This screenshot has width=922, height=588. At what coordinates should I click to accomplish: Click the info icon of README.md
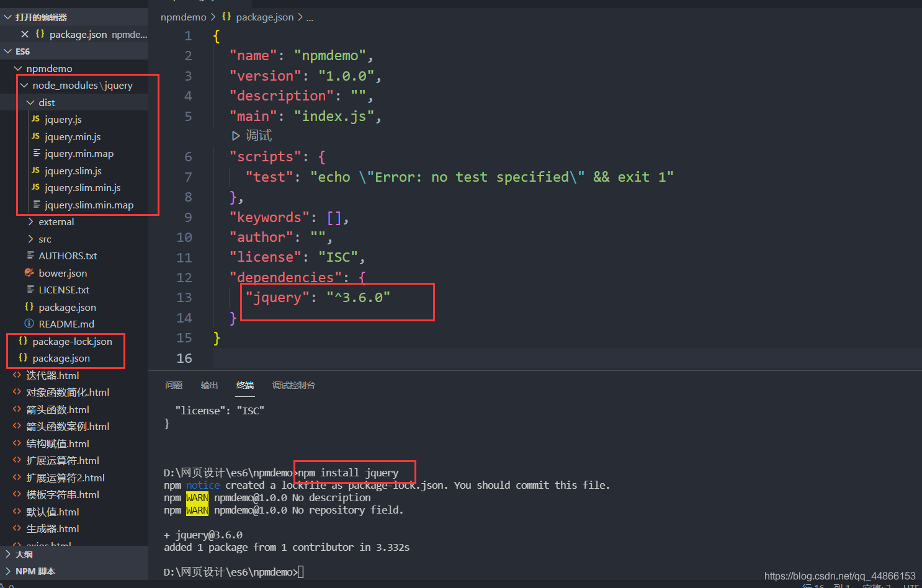click(x=29, y=323)
